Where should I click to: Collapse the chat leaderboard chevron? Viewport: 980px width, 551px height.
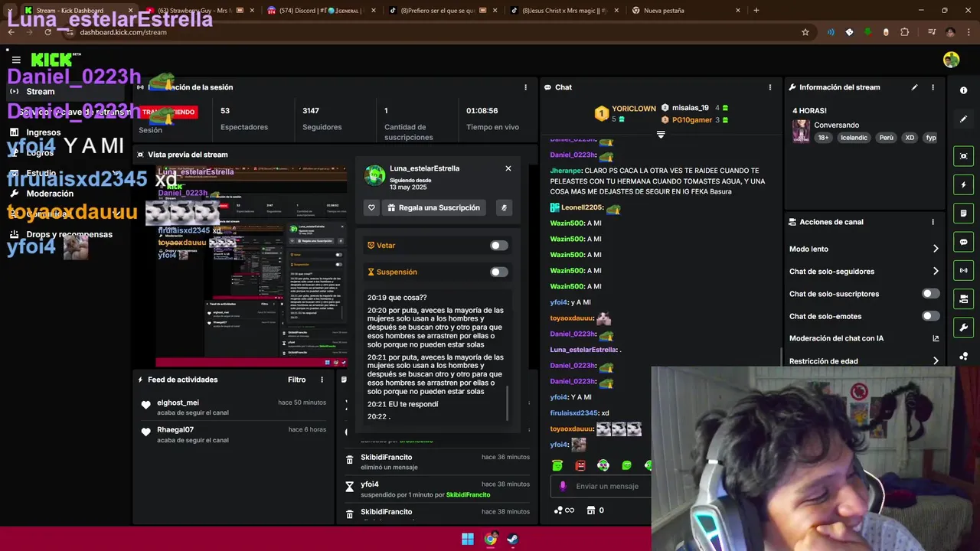661,135
